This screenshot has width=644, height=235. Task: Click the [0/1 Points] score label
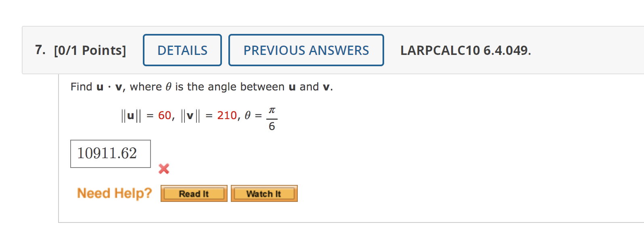tap(90, 50)
